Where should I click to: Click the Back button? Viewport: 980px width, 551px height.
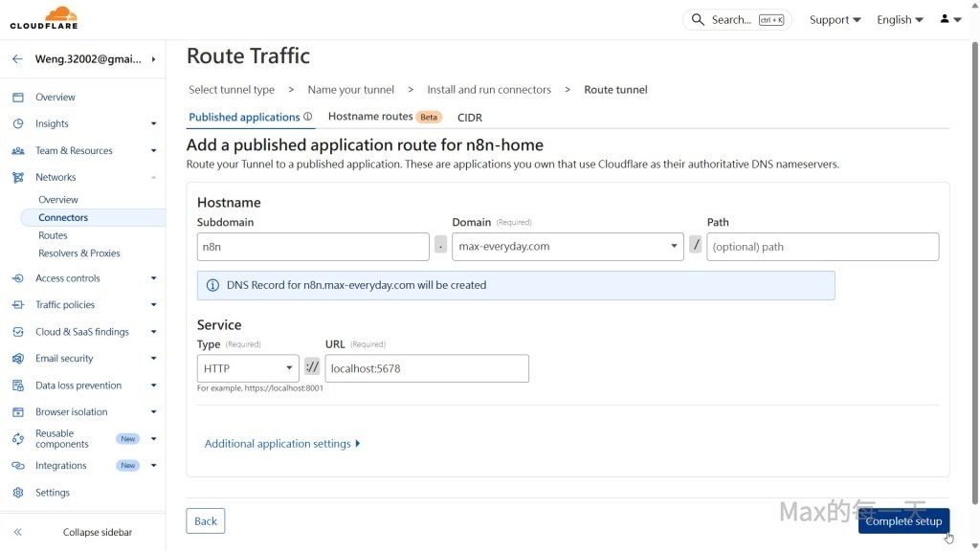tap(206, 521)
